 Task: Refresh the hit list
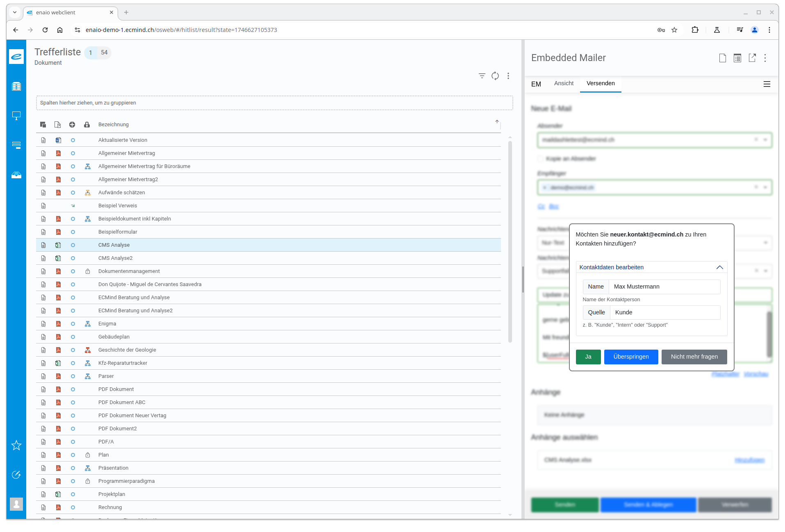495,76
